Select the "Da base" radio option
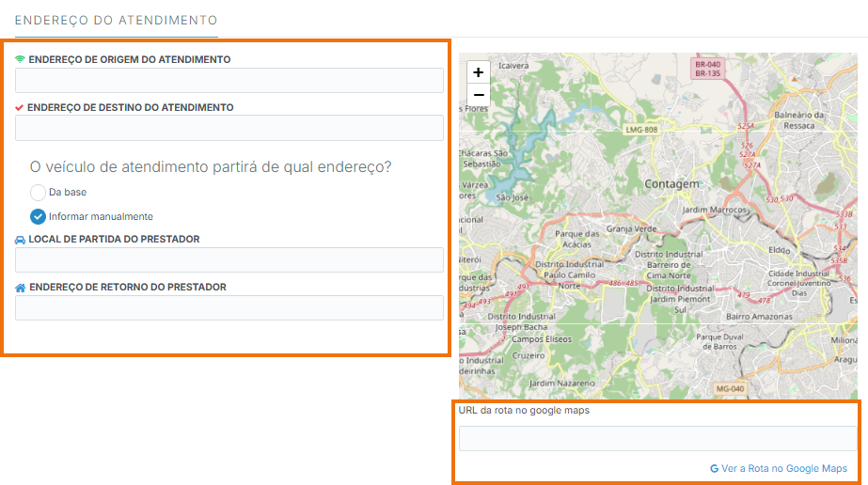Image resolution: width=868 pixels, height=485 pixels. coord(38,193)
